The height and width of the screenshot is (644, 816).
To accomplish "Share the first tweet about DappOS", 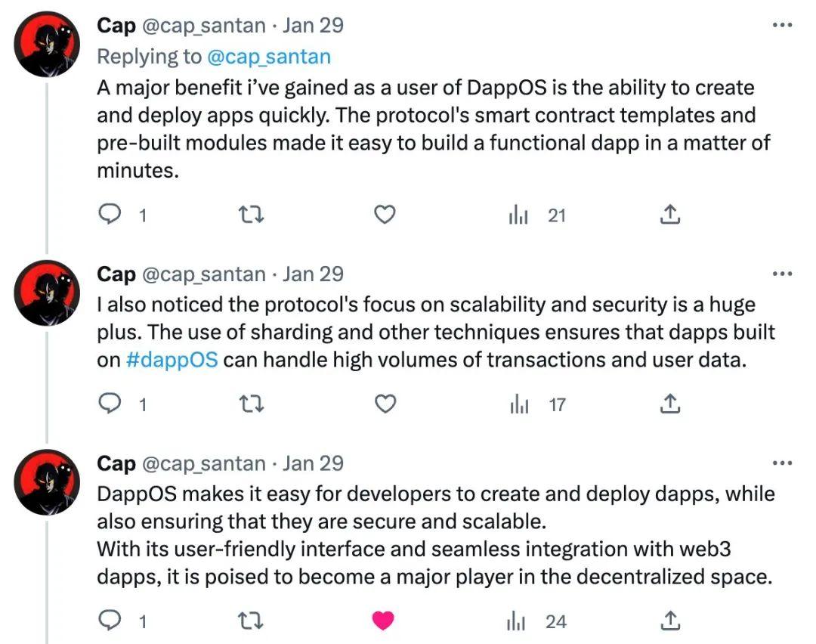I will coord(669,216).
